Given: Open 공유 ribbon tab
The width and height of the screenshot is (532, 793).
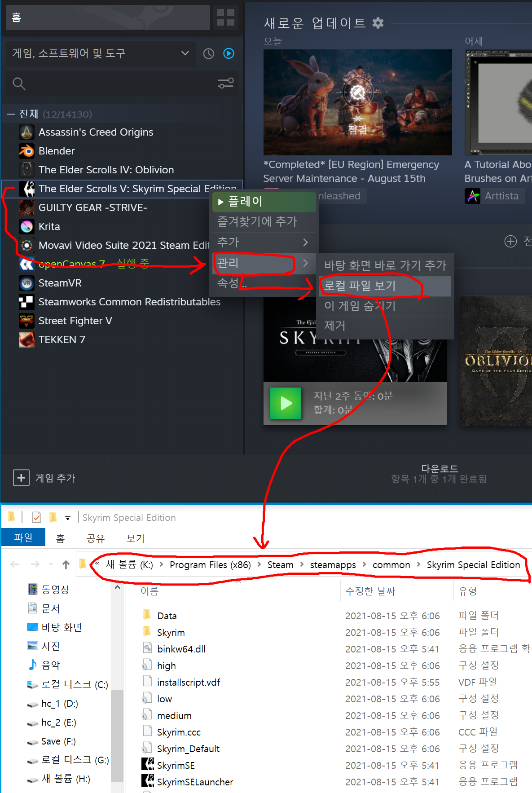Looking at the screenshot, I should coord(95,538).
